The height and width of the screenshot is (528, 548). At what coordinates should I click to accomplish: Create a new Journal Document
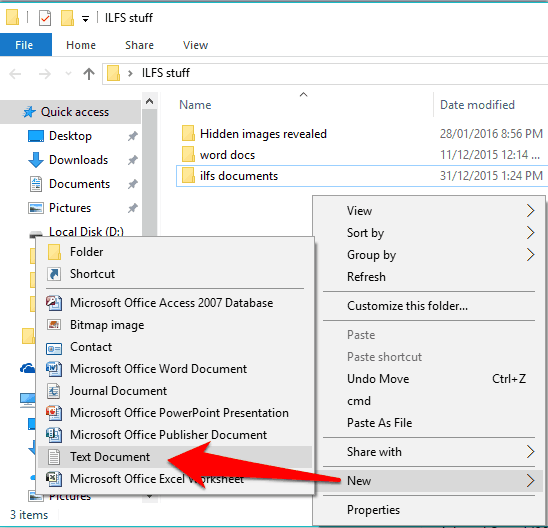(x=175, y=391)
